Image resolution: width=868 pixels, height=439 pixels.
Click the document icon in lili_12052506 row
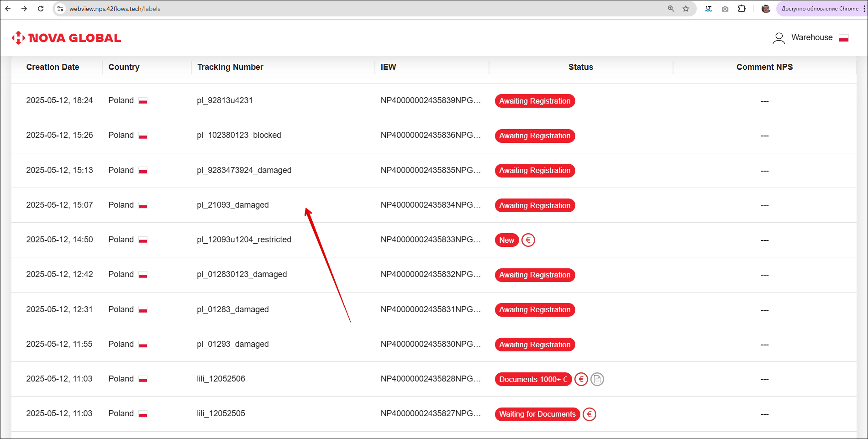point(597,379)
